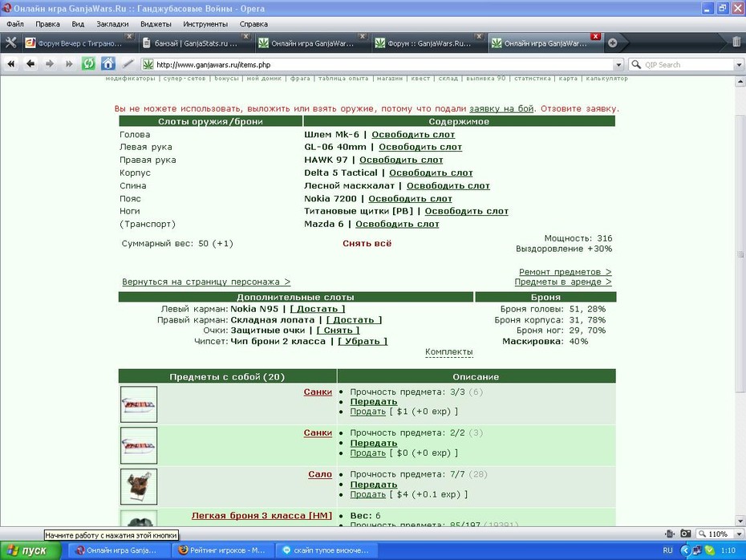Screen dimensions: 746x560
Task: Click the green messenger tray icon
Action: [709, 550]
